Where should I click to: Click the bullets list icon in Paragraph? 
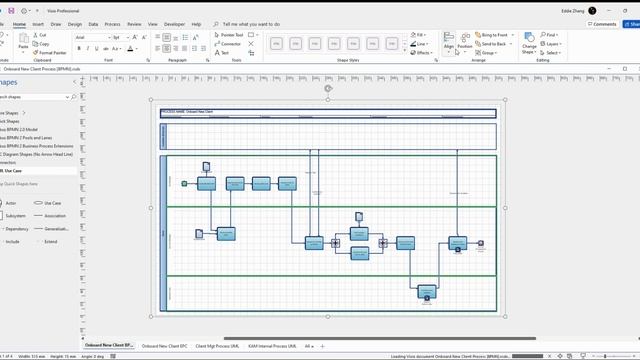point(185,38)
